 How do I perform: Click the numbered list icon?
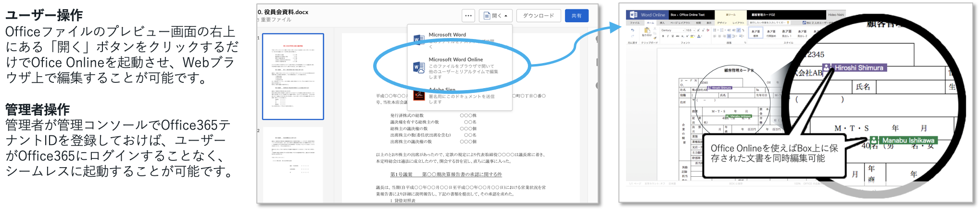[x=722, y=30]
